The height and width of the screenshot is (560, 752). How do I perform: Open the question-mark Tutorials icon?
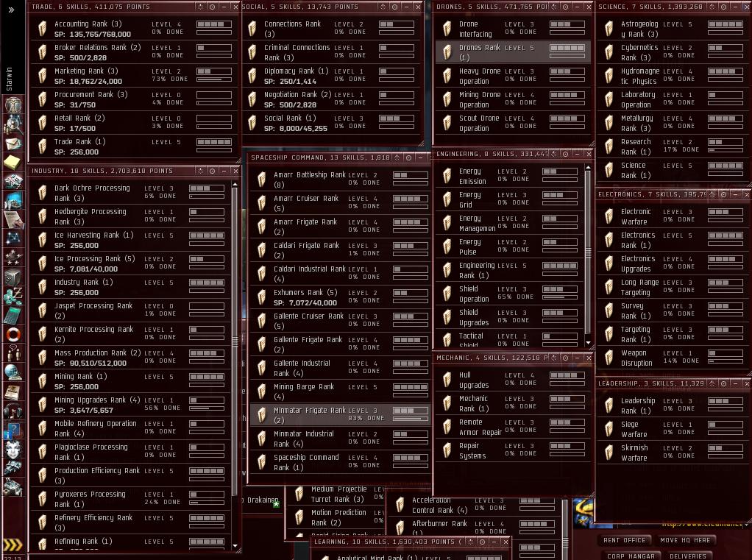point(13,430)
